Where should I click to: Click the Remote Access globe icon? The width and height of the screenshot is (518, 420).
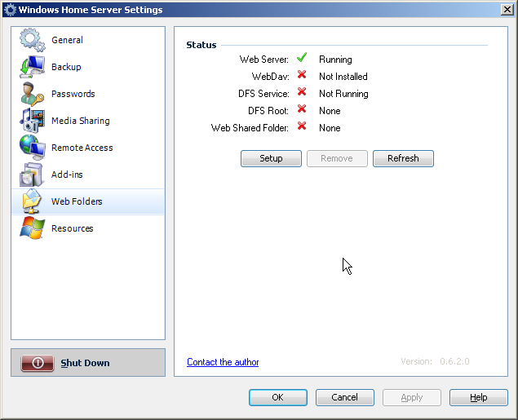(x=32, y=148)
